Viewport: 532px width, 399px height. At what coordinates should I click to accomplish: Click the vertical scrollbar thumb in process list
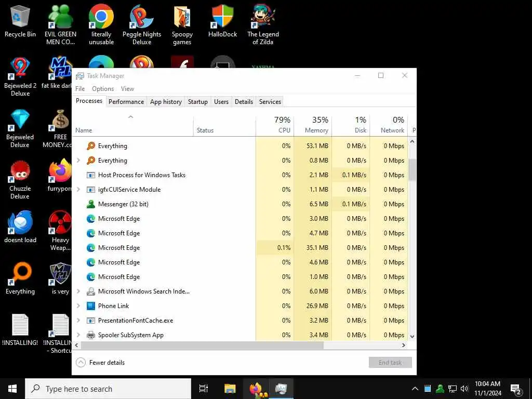(x=412, y=170)
